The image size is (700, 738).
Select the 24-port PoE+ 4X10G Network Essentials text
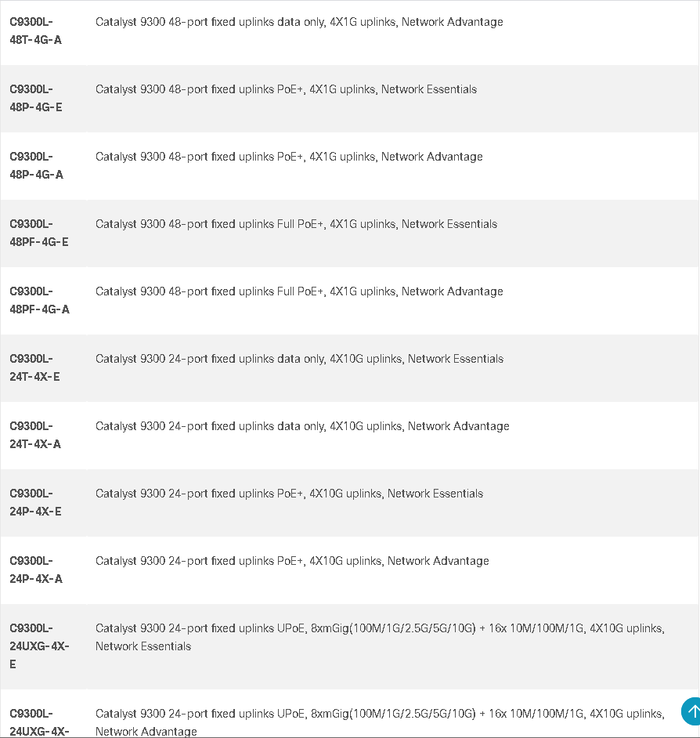pyautogui.click(x=289, y=494)
